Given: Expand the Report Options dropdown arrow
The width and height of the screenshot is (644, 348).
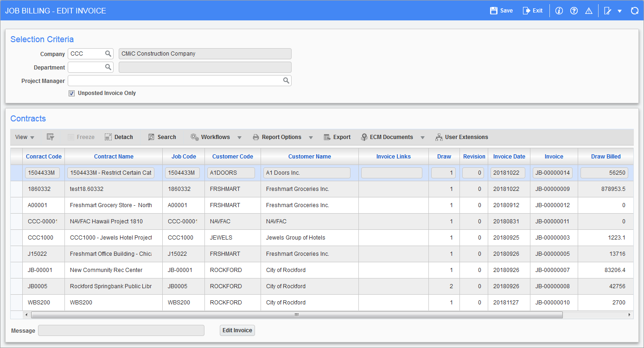Looking at the screenshot, I should [311, 138].
